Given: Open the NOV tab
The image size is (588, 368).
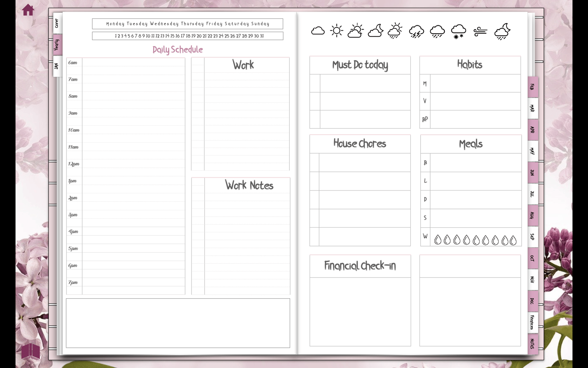Looking at the screenshot, I should coord(532,280).
